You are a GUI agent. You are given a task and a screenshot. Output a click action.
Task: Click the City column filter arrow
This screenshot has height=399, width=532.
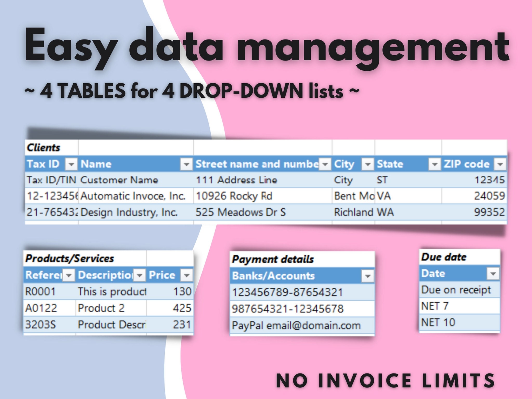pyautogui.click(x=367, y=164)
